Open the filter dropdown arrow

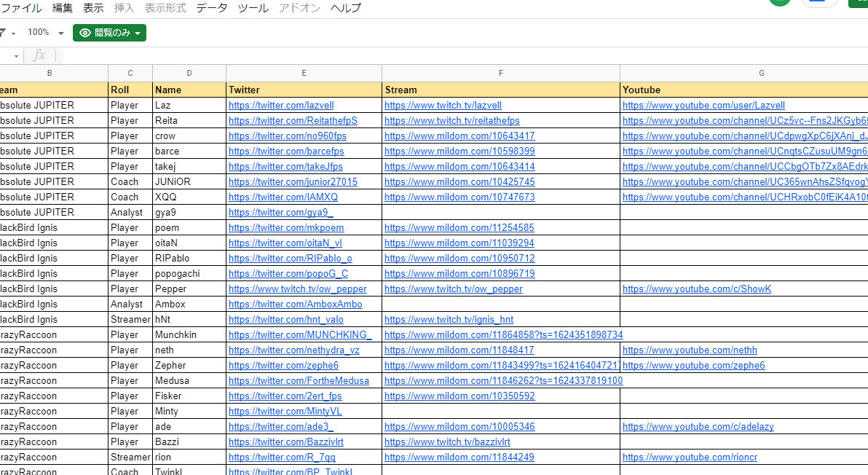13,34
